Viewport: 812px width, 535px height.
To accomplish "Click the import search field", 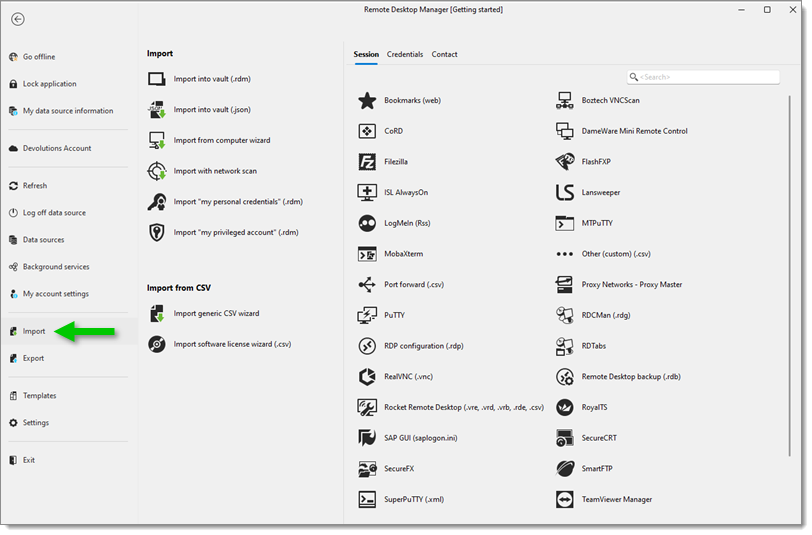I will [x=703, y=77].
